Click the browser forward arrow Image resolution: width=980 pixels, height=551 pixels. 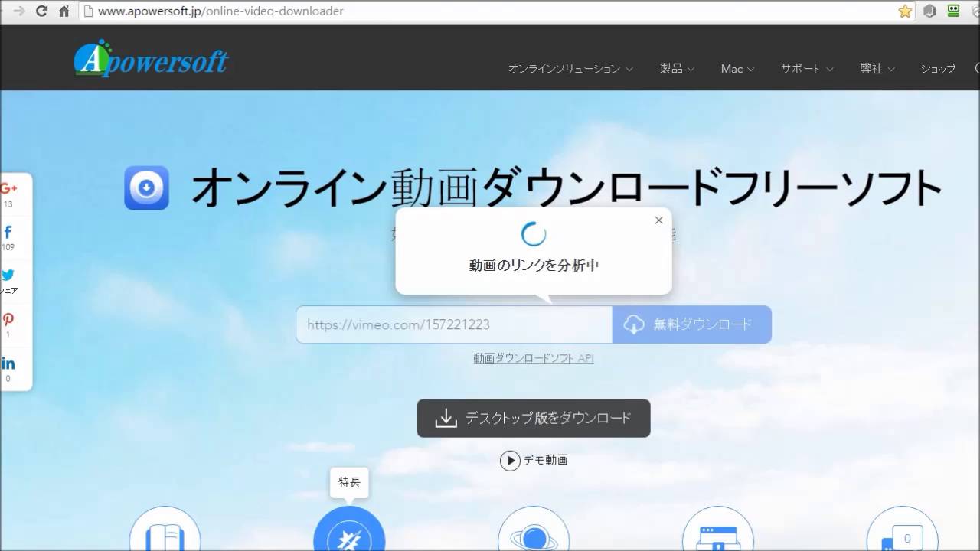pos(19,11)
